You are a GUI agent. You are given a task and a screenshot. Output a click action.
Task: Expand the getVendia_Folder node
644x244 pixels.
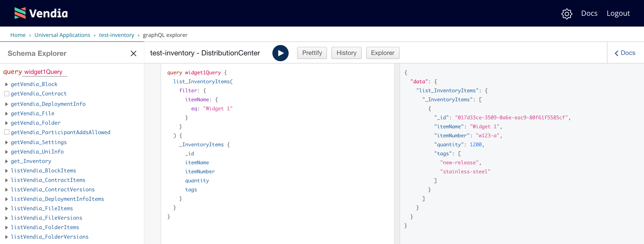tap(7, 123)
